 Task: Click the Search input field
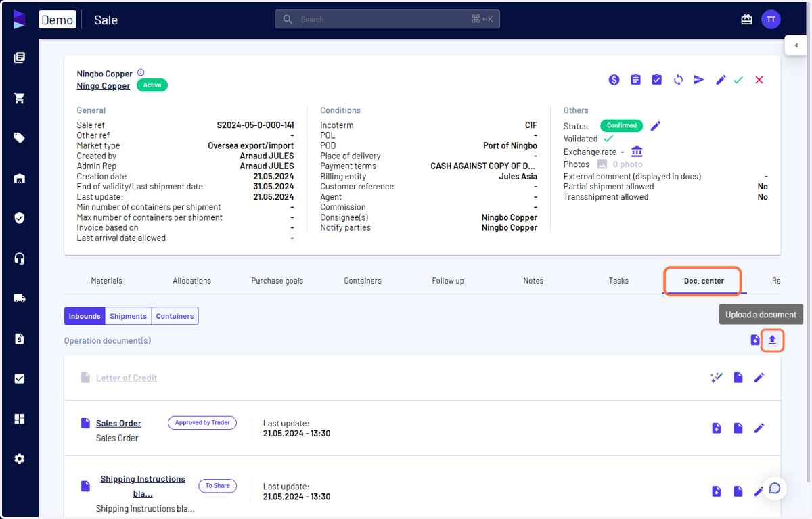coord(387,19)
